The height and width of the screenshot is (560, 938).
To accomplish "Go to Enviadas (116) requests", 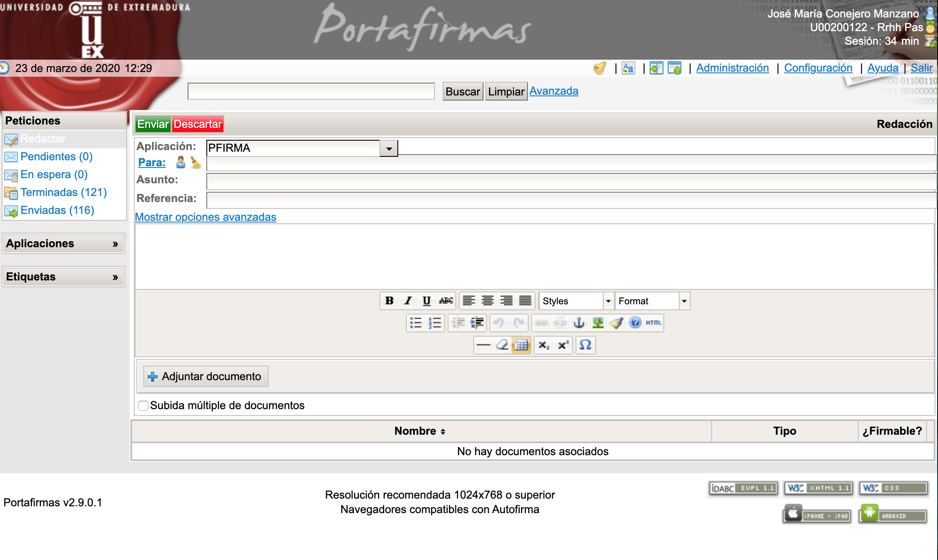I will [x=57, y=210].
